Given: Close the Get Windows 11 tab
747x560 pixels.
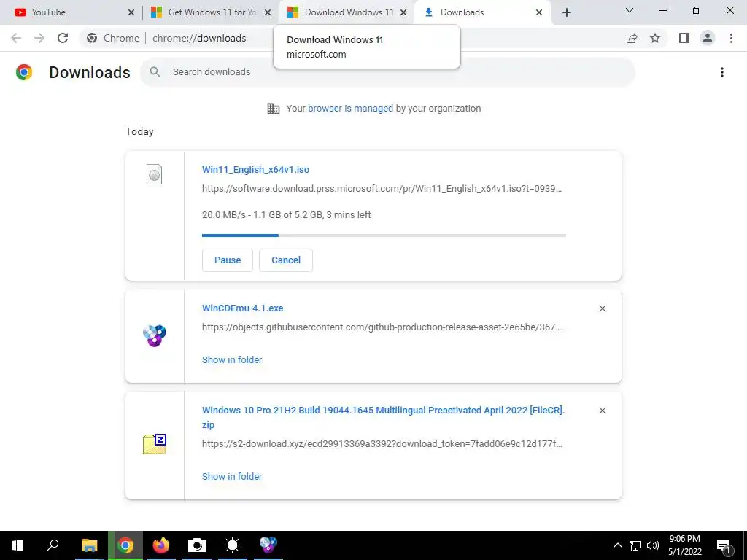Looking at the screenshot, I should (268, 12).
